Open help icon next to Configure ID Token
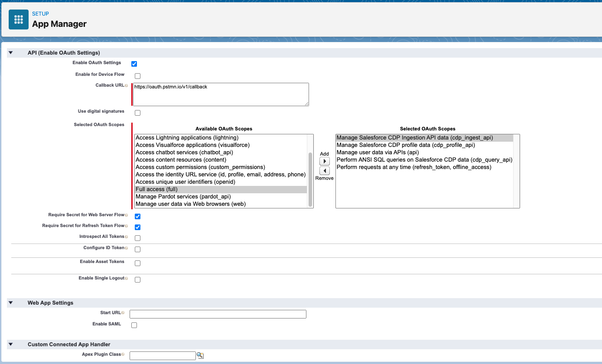The height and width of the screenshot is (364, 602). (x=127, y=248)
